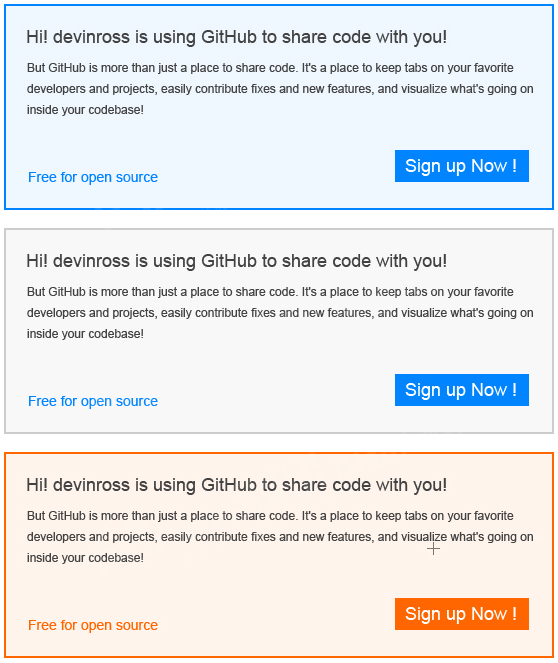Click 'inside your codebase!' in the blue card
This screenshot has width=558, height=663.
click(85, 110)
